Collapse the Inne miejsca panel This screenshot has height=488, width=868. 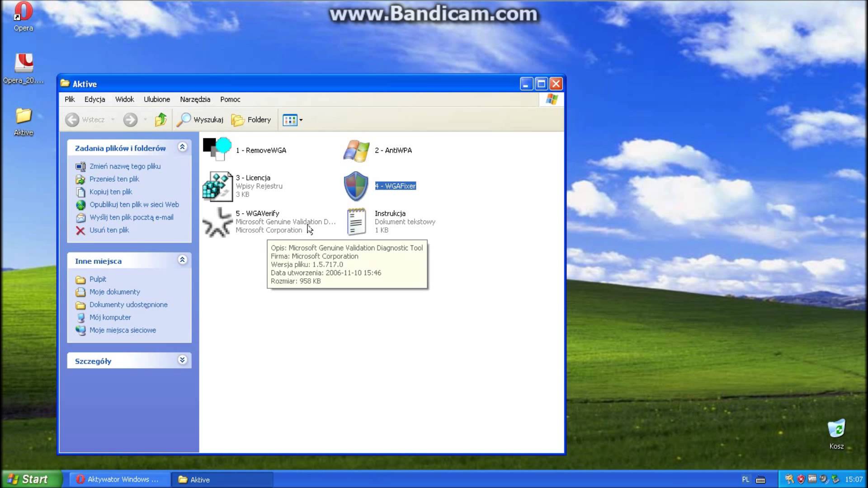pos(182,260)
